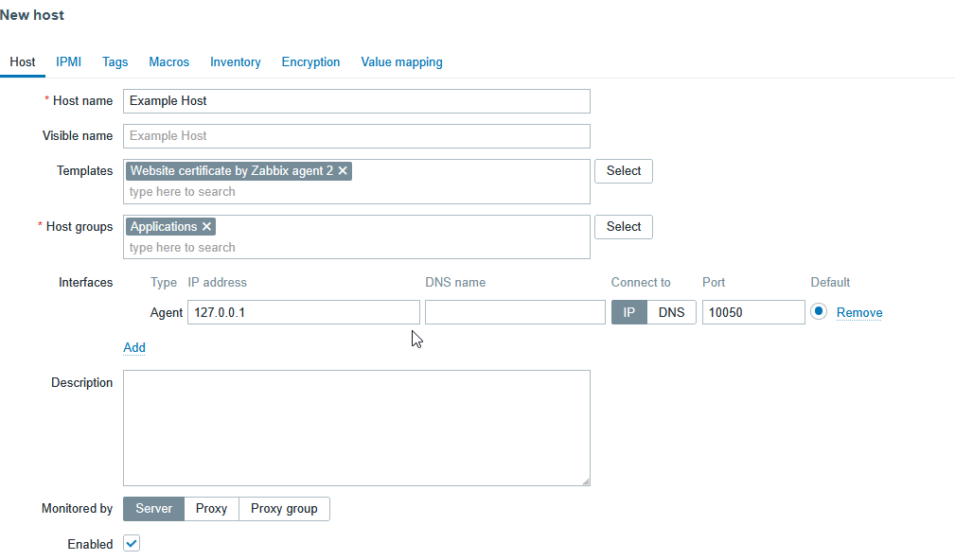Image resolution: width=955 pixels, height=560 pixels.
Task: Click the Remove interface link
Action: point(859,313)
